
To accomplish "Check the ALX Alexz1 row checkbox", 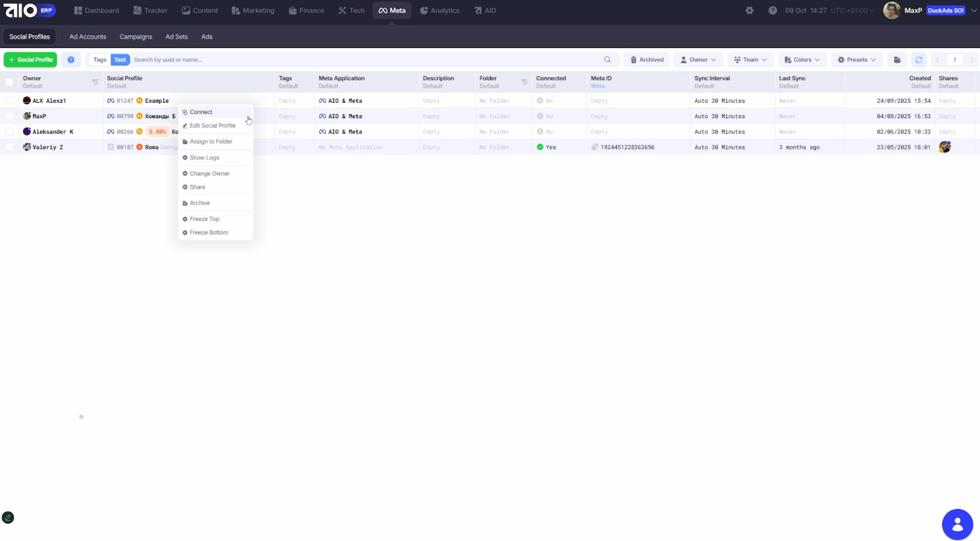I will pyautogui.click(x=9, y=100).
